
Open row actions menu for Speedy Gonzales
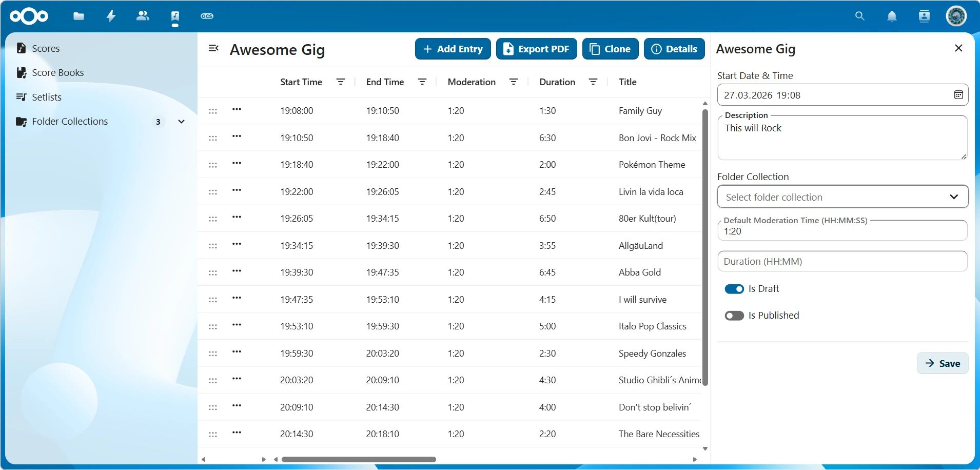(237, 352)
